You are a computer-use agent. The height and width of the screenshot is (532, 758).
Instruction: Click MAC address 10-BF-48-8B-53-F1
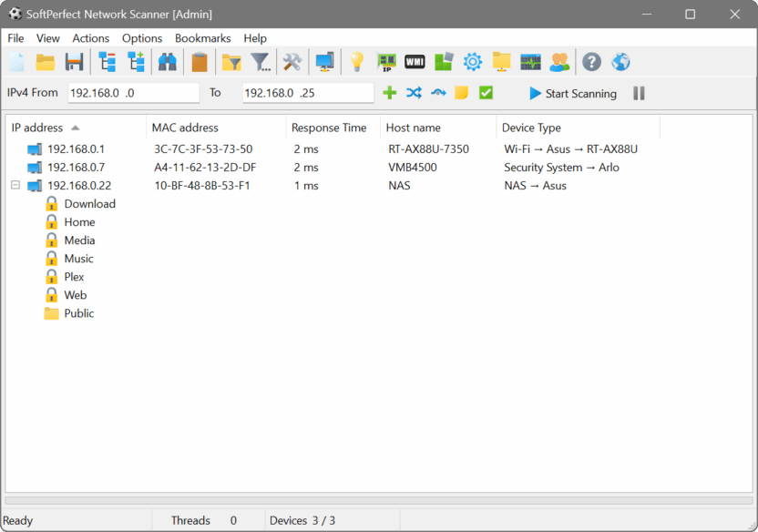point(202,186)
